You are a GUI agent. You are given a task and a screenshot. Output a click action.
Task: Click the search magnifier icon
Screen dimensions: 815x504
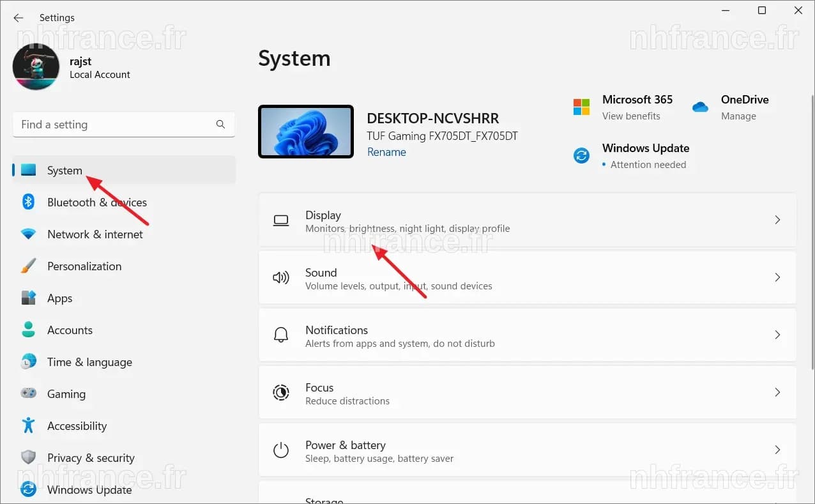220,125
